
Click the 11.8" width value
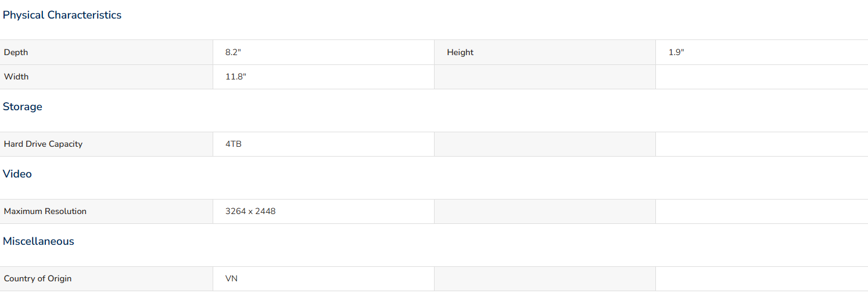coord(236,77)
